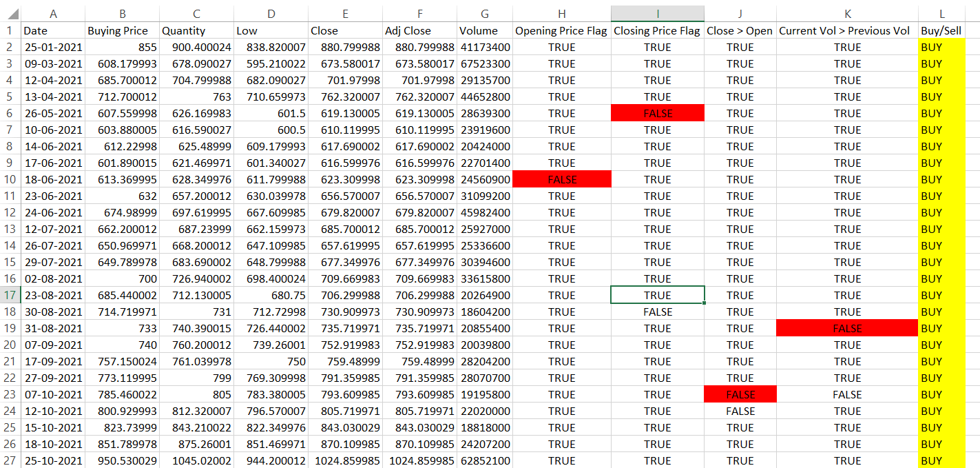This screenshot has height=468, width=980.
Task: Click yellow BUY cell in row 27
Action: [941, 460]
